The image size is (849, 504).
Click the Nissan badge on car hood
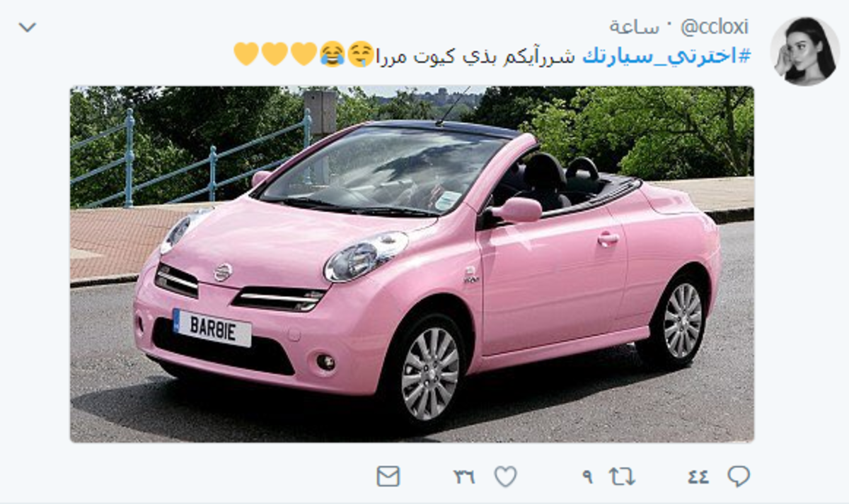click(223, 271)
